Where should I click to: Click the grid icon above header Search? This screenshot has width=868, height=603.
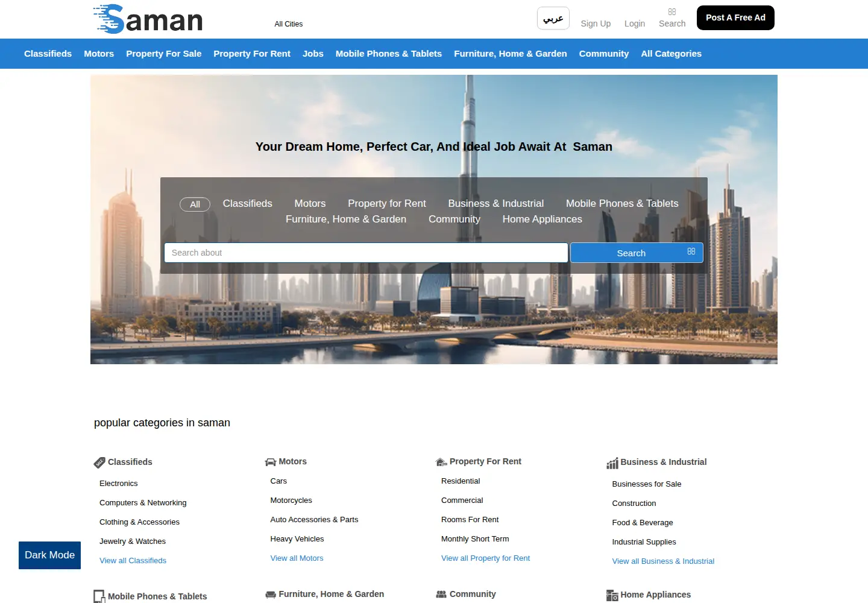[x=672, y=11]
